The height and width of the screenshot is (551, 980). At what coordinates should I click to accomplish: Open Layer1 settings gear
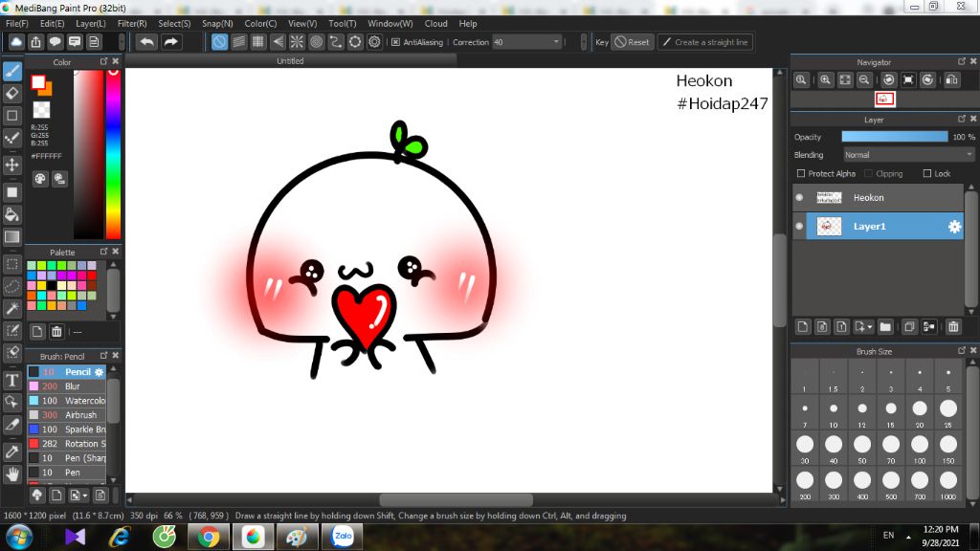[954, 226]
